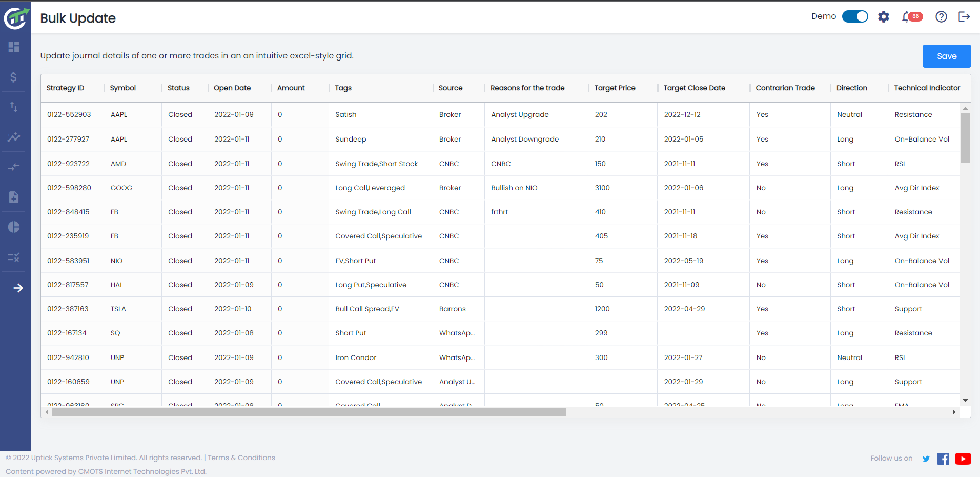Sort by Reasons for the trade header
This screenshot has width=980, height=477.
(x=527, y=88)
